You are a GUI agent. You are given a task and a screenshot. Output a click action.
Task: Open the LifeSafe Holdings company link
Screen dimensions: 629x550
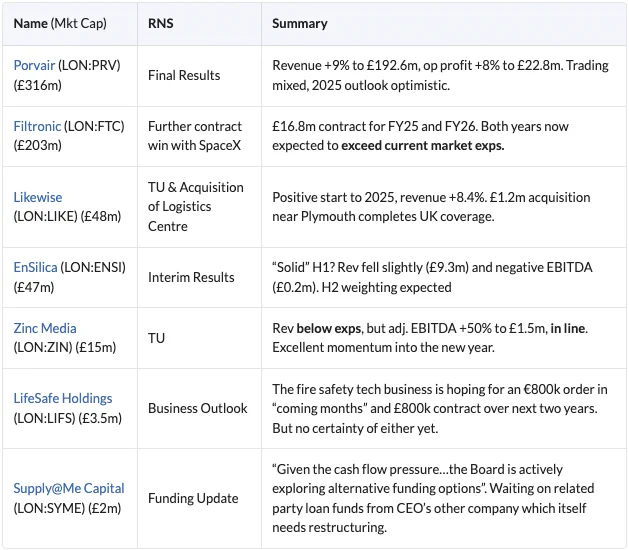pos(63,398)
